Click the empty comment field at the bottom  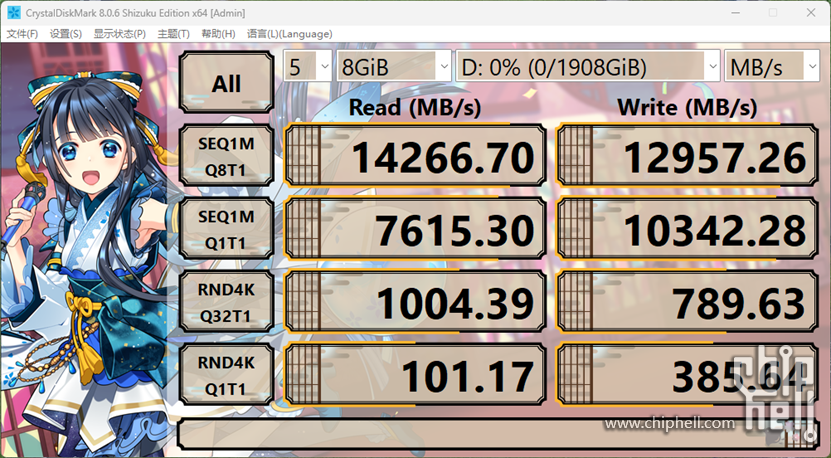coord(498,434)
